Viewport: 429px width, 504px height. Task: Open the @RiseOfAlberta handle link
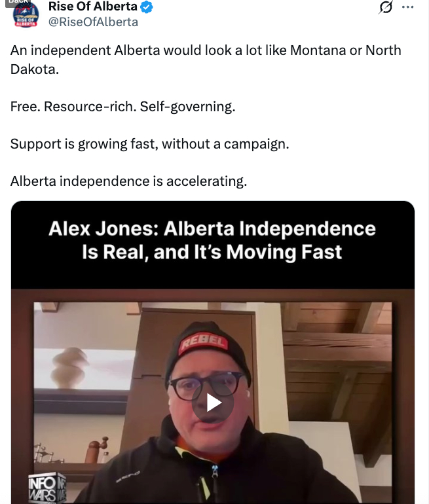point(93,22)
